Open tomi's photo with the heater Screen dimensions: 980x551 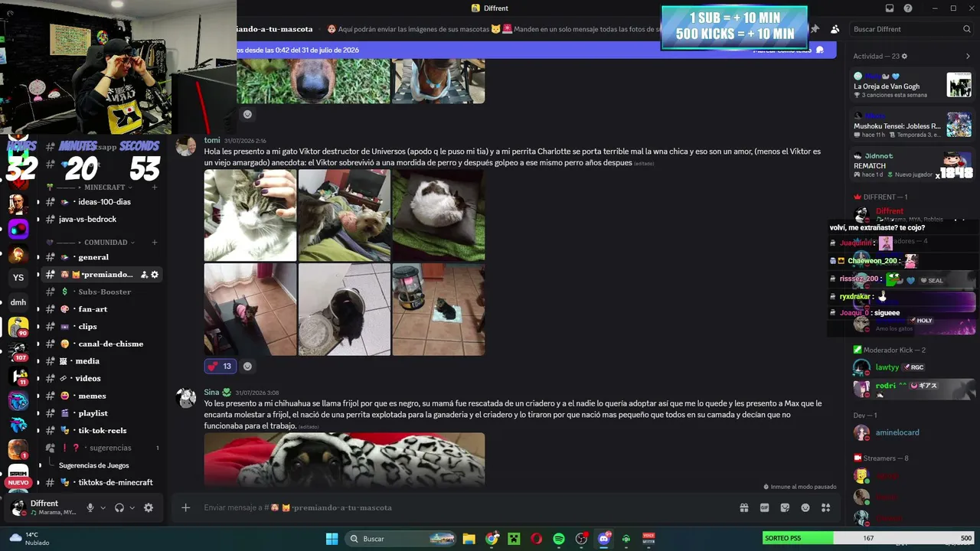(438, 309)
